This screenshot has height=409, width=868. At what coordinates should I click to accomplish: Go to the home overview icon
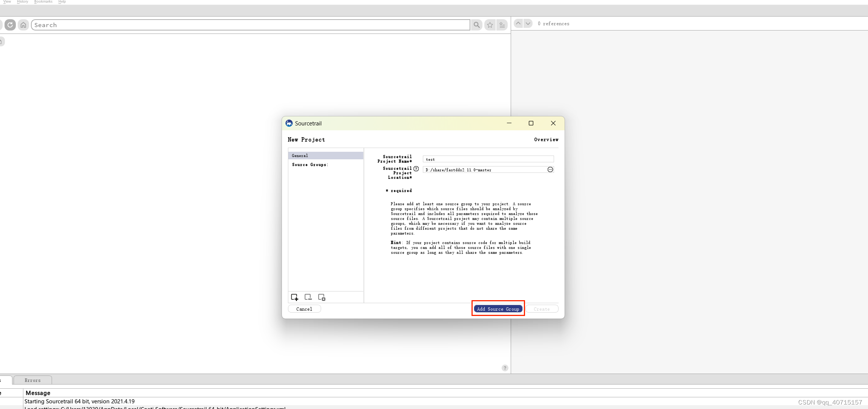pos(23,25)
